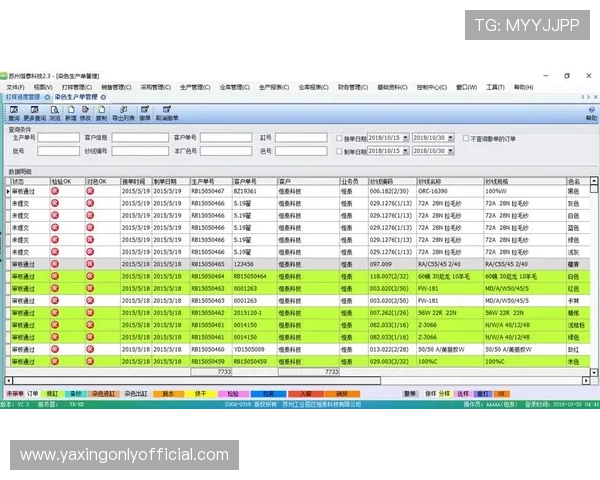Enable the 制单日期 checkbox

tap(338, 151)
